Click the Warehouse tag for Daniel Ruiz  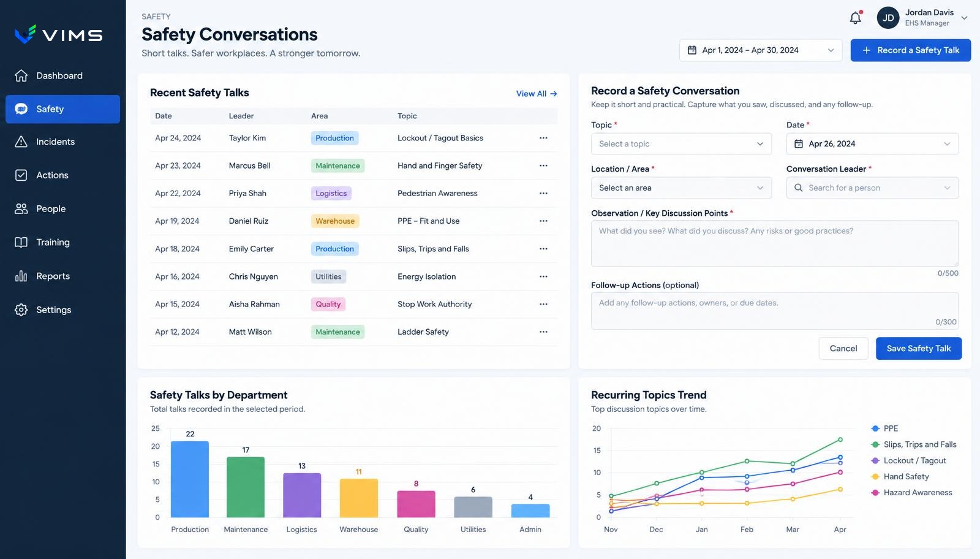(335, 221)
